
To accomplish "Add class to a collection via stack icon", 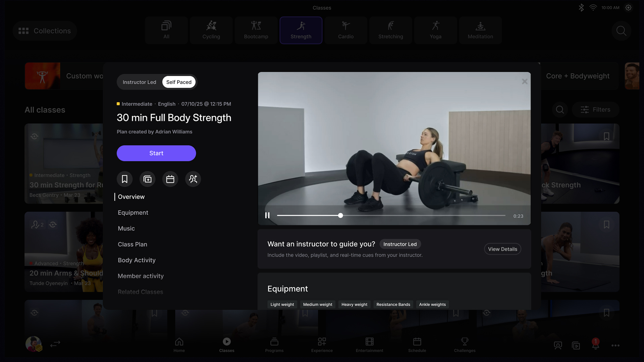I will click(x=147, y=179).
